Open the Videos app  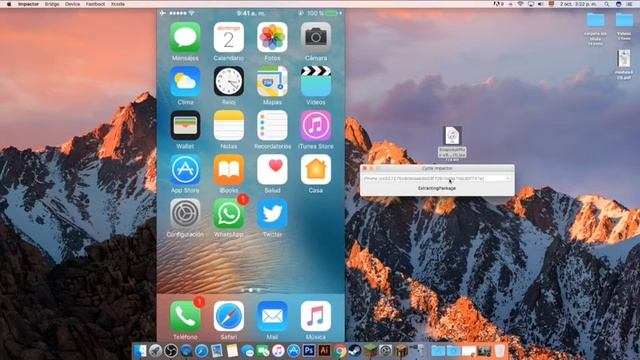tap(316, 82)
